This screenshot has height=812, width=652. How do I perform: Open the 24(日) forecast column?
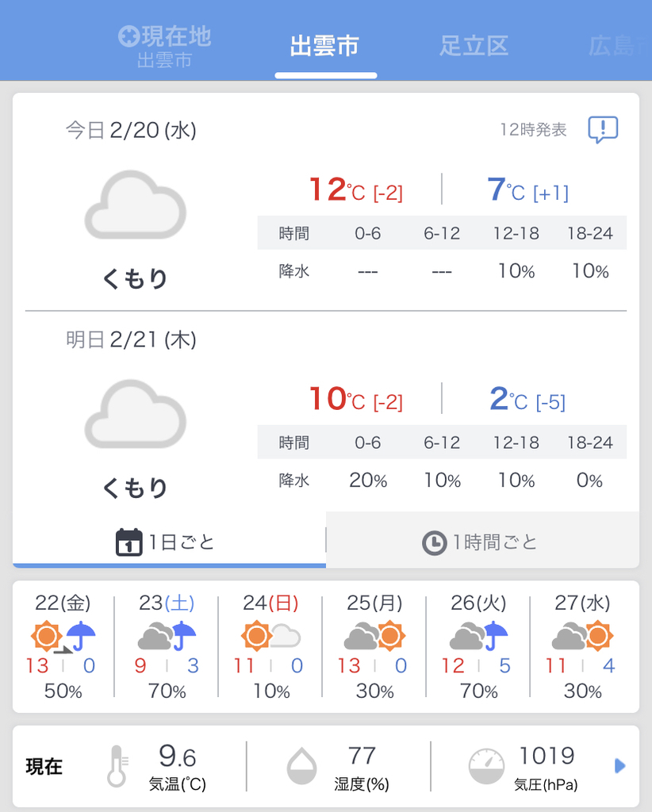[x=270, y=647]
